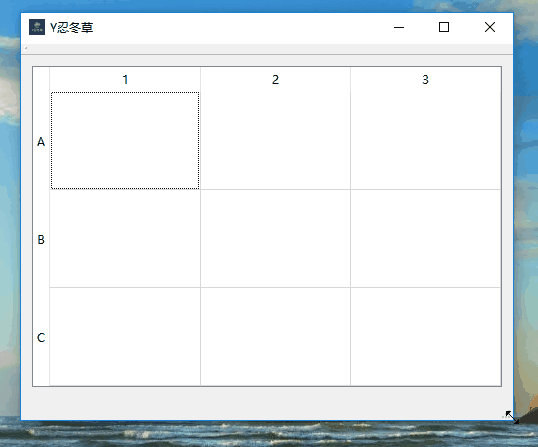Maximize the Y忍冬草 window
This screenshot has height=447, width=538.
pyautogui.click(x=444, y=27)
